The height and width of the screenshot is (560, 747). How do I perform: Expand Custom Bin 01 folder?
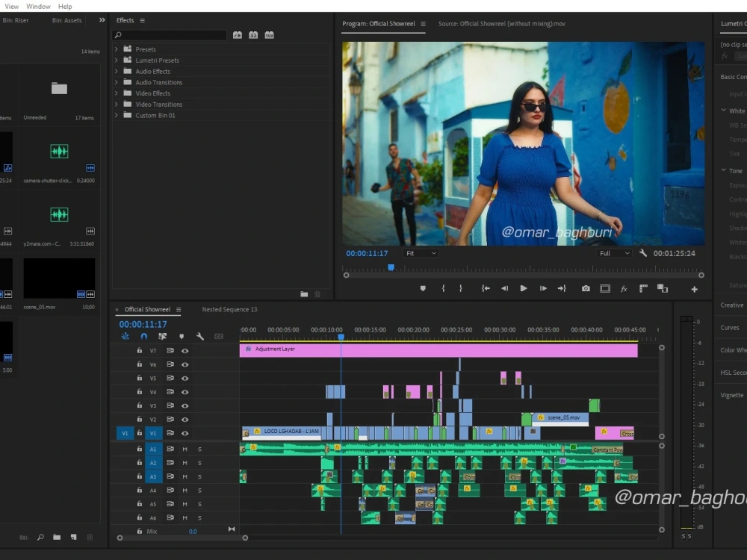click(117, 115)
